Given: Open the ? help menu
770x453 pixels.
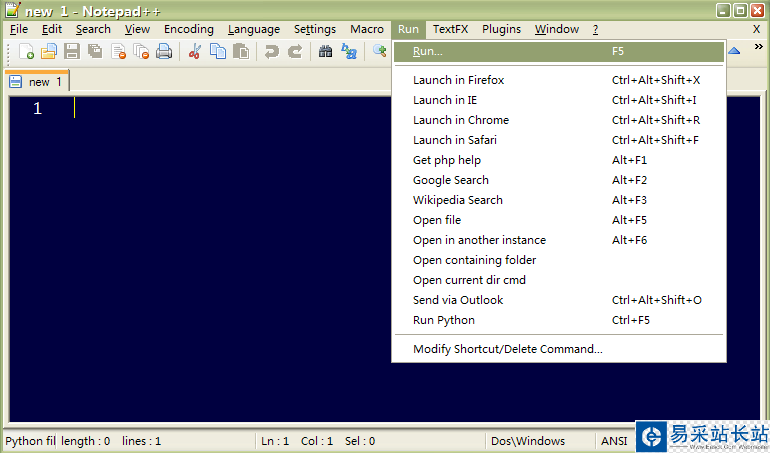Looking at the screenshot, I should pos(595,29).
